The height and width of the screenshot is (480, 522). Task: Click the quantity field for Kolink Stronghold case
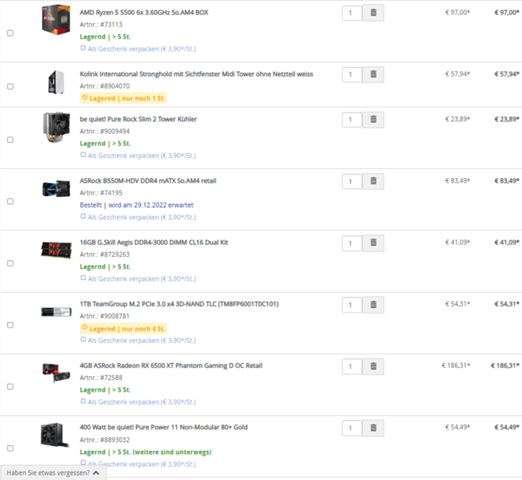pyautogui.click(x=352, y=74)
